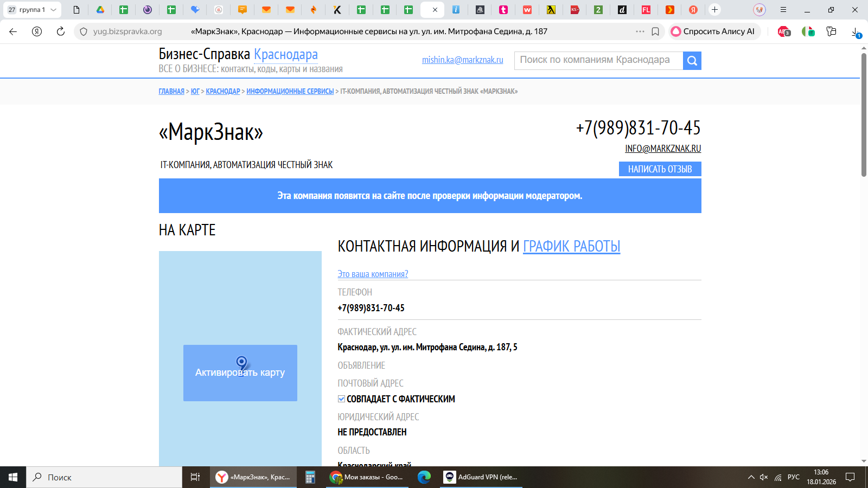Viewport: 868px width, 488px height.
Task: Switch to the yellow-black lambda icon tab
Action: pos(551,10)
